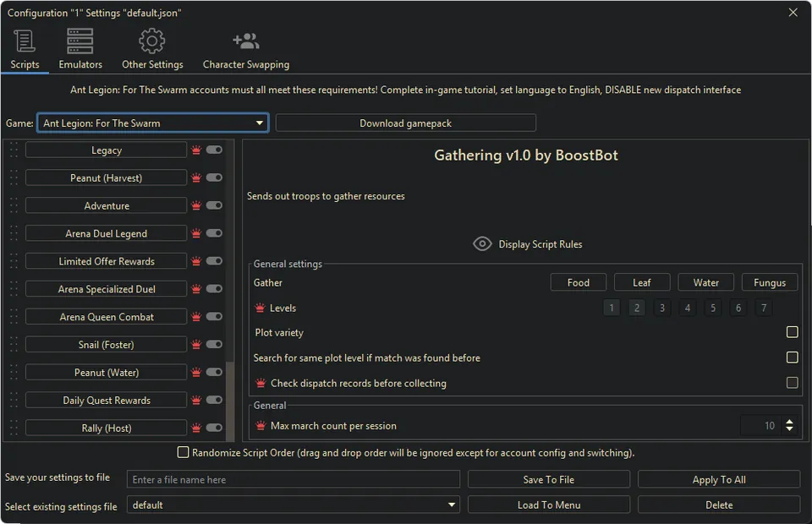Close the configuration settings window

pyautogui.click(x=793, y=13)
